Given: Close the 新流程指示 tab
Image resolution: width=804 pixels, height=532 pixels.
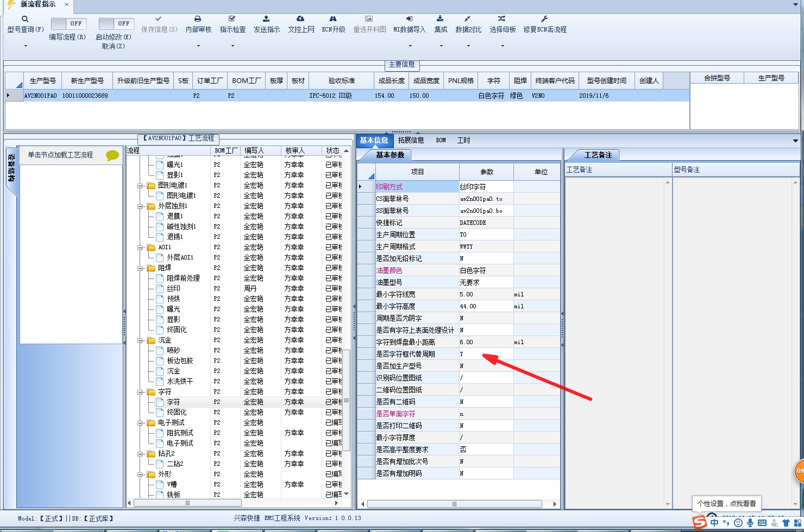Looking at the screenshot, I should pos(66,4).
